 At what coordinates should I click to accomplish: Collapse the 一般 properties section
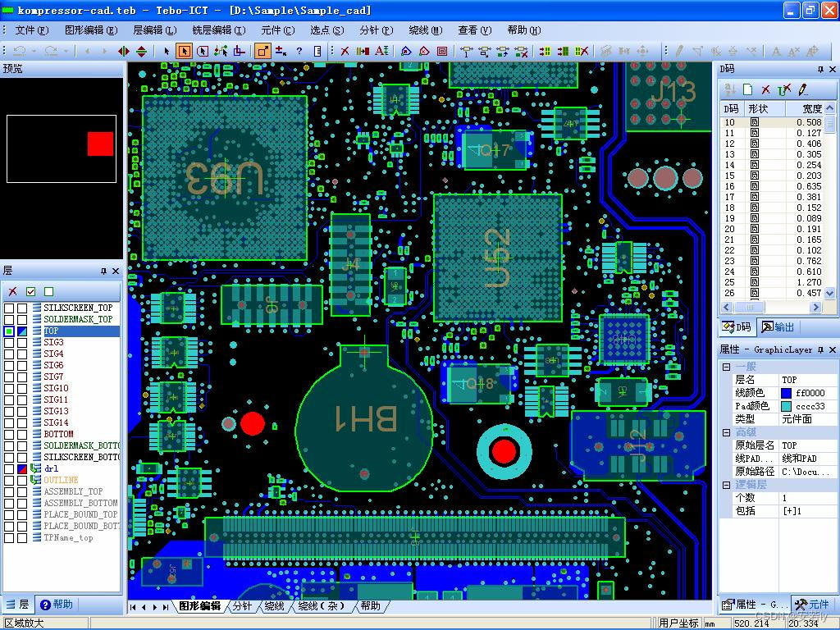[725, 366]
